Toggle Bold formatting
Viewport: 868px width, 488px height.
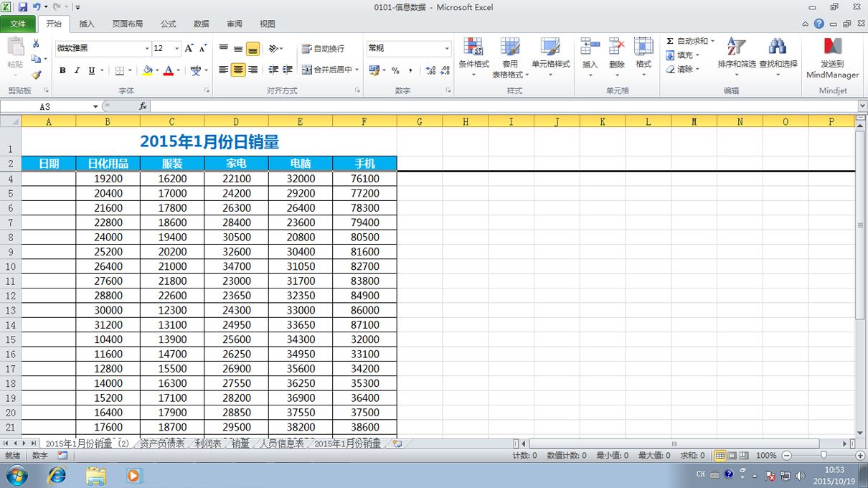62,70
